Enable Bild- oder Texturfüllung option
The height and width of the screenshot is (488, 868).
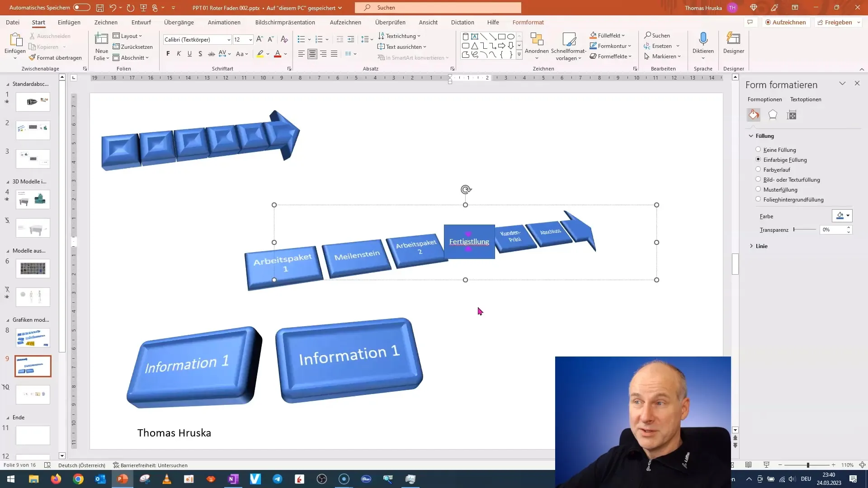[x=758, y=179]
